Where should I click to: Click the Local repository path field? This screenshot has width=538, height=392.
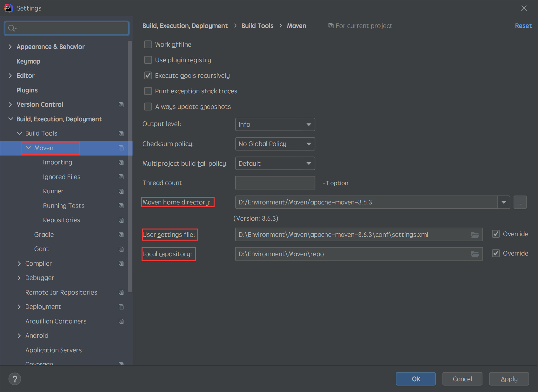click(359, 254)
